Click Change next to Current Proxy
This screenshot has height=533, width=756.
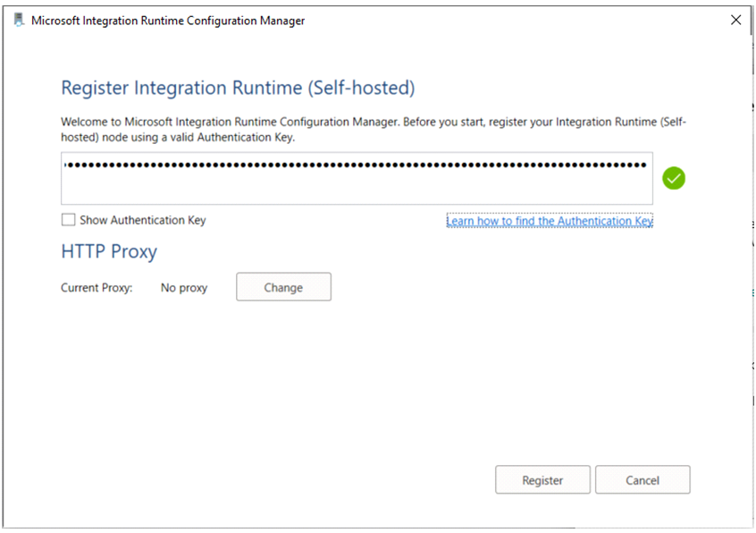point(283,286)
